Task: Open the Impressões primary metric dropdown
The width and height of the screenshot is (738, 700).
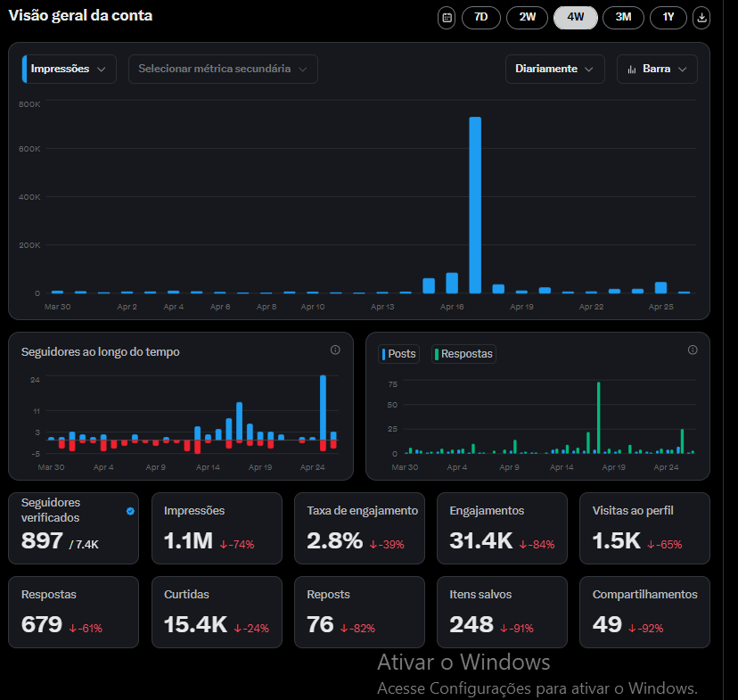Action: click(70, 70)
